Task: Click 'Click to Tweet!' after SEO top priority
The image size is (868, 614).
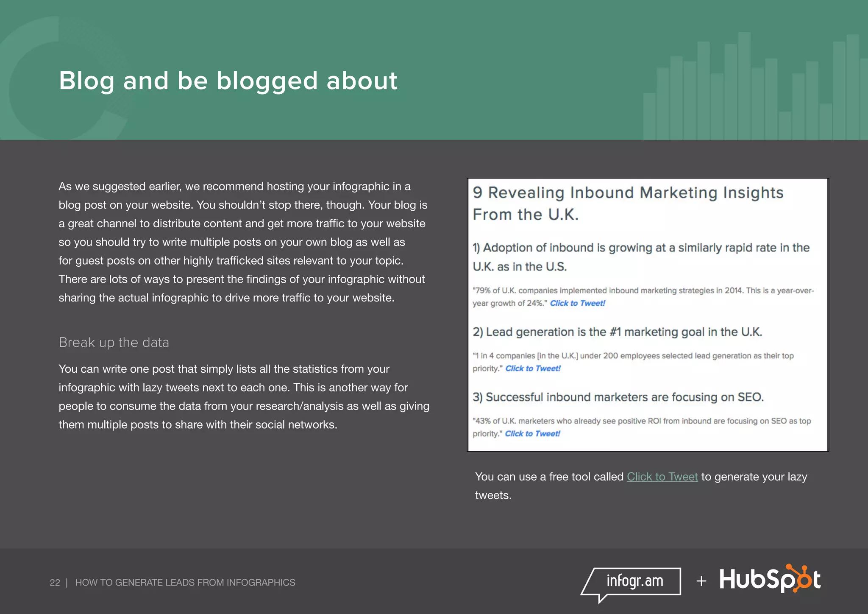Action: pyautogui.click(x=532, y=434)
